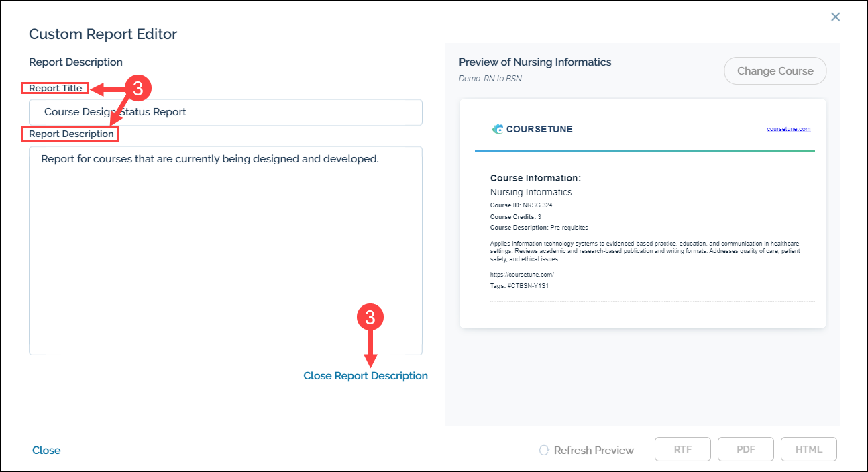Click the Preview of Nursing Informatics heading

(535, 62)
